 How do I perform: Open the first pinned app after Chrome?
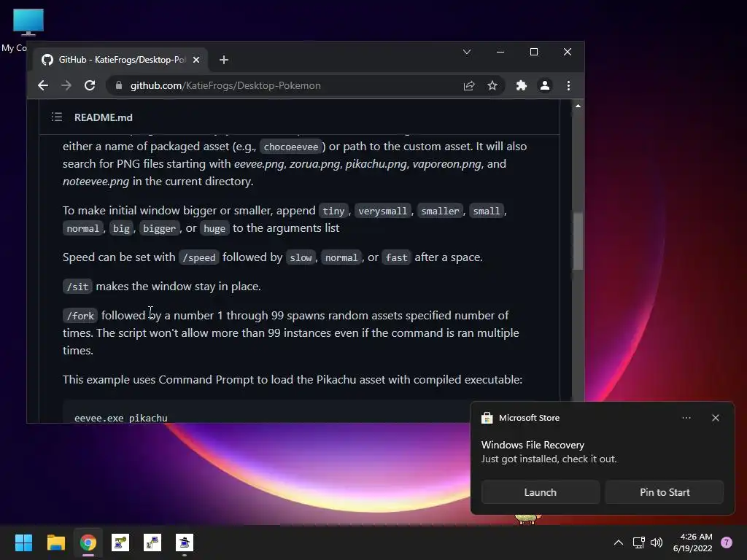[x=120, y=542]
